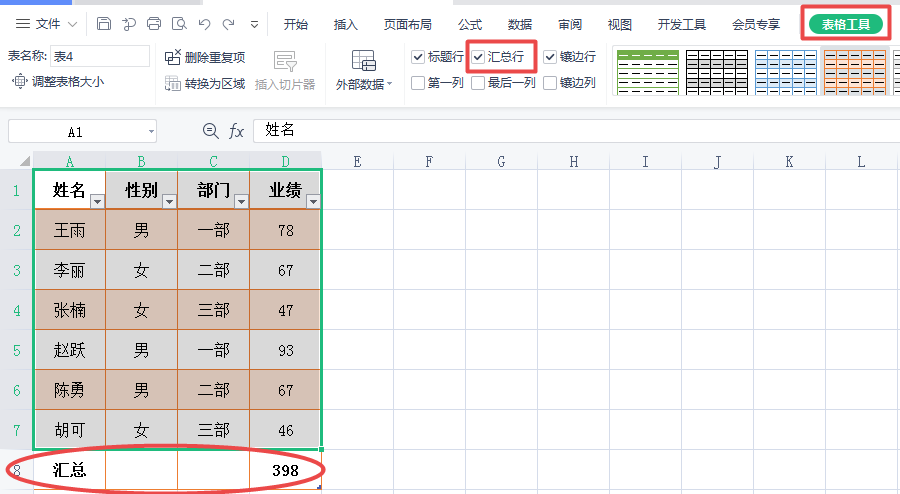900x494 pixels.
Task: Select the cell containing 赵跃
Action: click(69, 350)
